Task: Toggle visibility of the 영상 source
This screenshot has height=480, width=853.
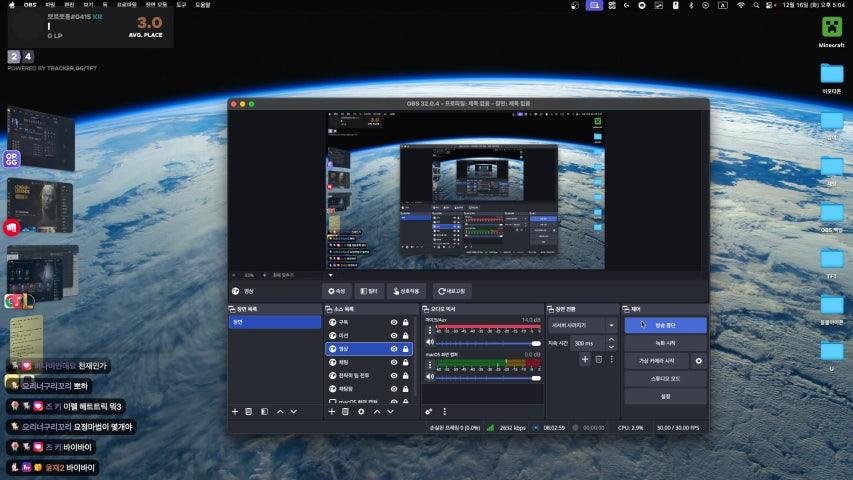Action: pos(394,349)
